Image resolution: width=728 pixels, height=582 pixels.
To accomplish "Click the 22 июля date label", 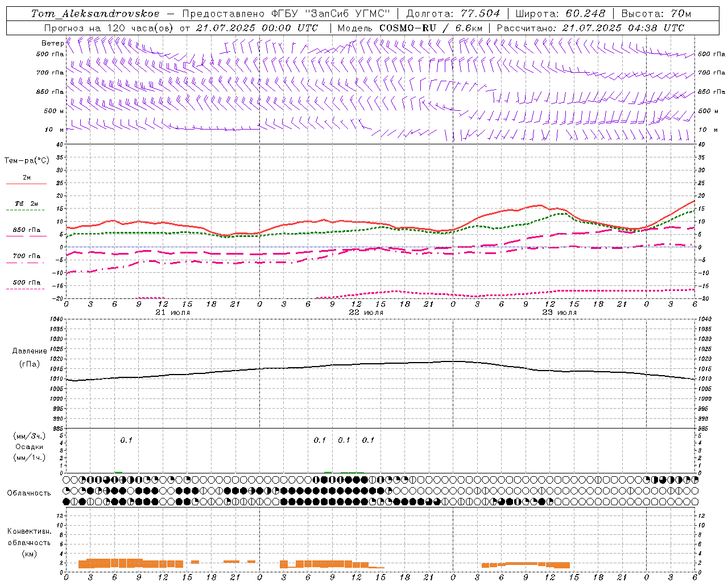I will click(x=366, y=313).
